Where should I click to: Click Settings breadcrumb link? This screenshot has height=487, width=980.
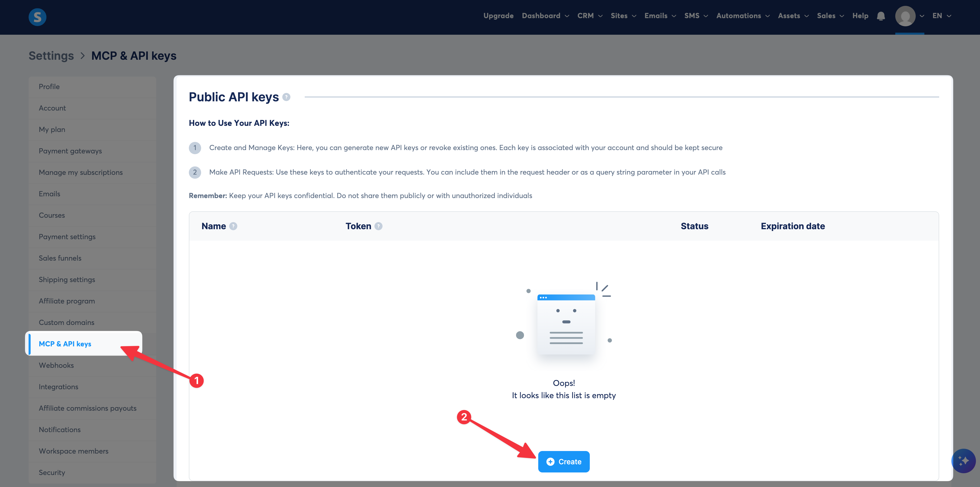pyautogui.click(x=51, y=56)
